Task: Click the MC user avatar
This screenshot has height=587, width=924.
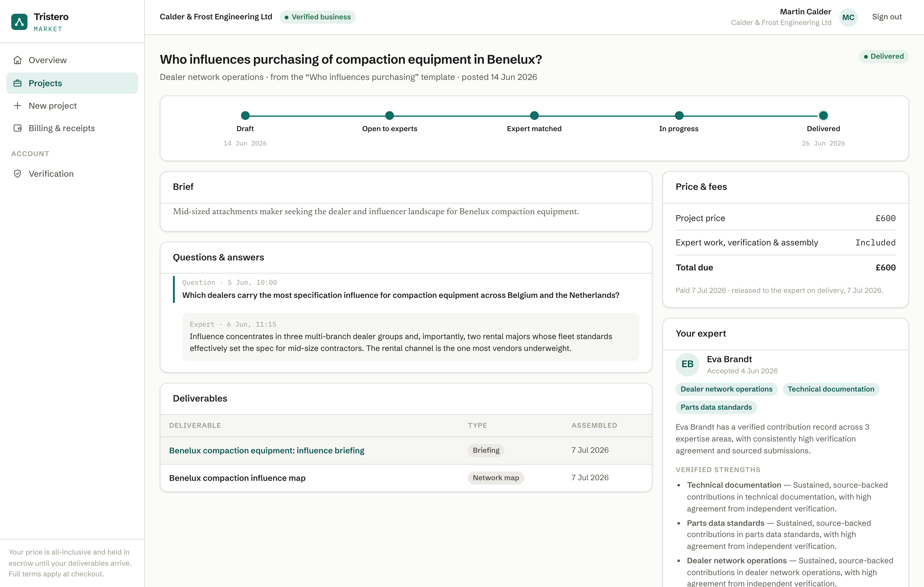Action: (x=848, y=17)
